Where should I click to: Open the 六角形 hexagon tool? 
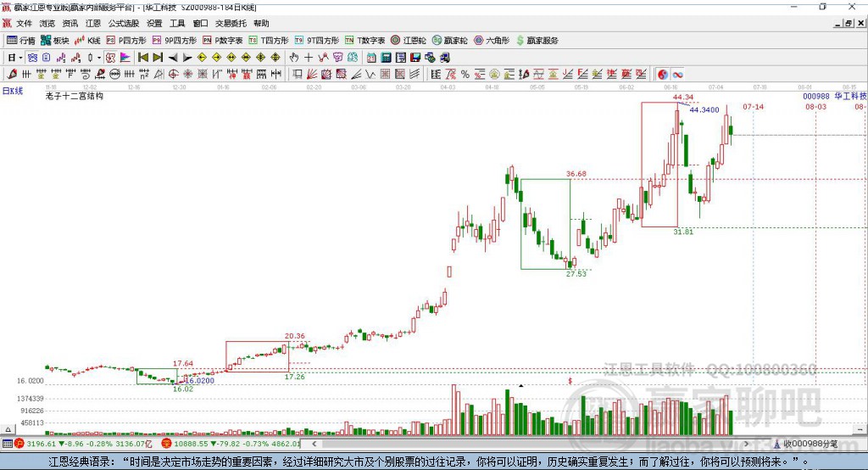click(492, 41)
